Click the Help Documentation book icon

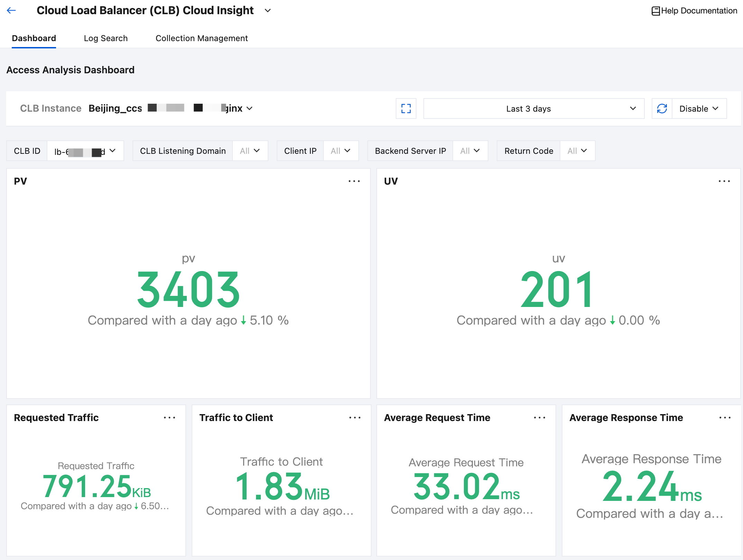tap(655, 11)
